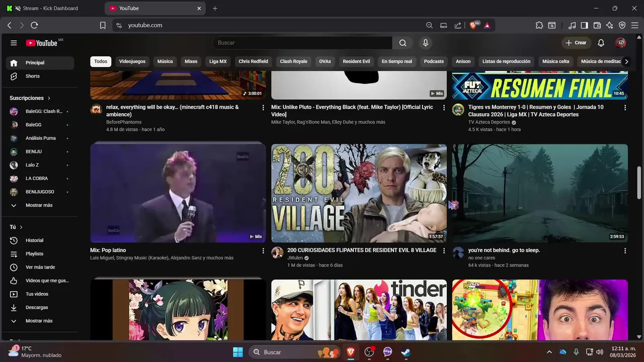Click the search magnifier button

pos(403,43)
